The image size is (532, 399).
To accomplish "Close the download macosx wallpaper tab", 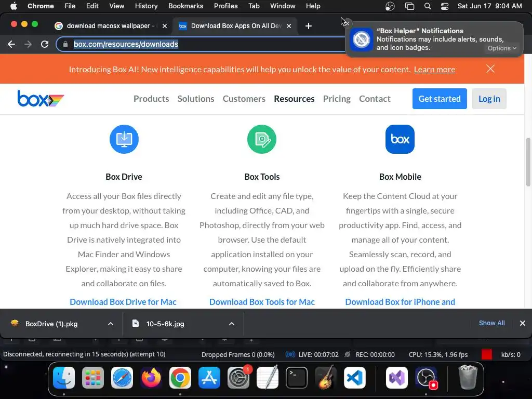I will 165,26.
